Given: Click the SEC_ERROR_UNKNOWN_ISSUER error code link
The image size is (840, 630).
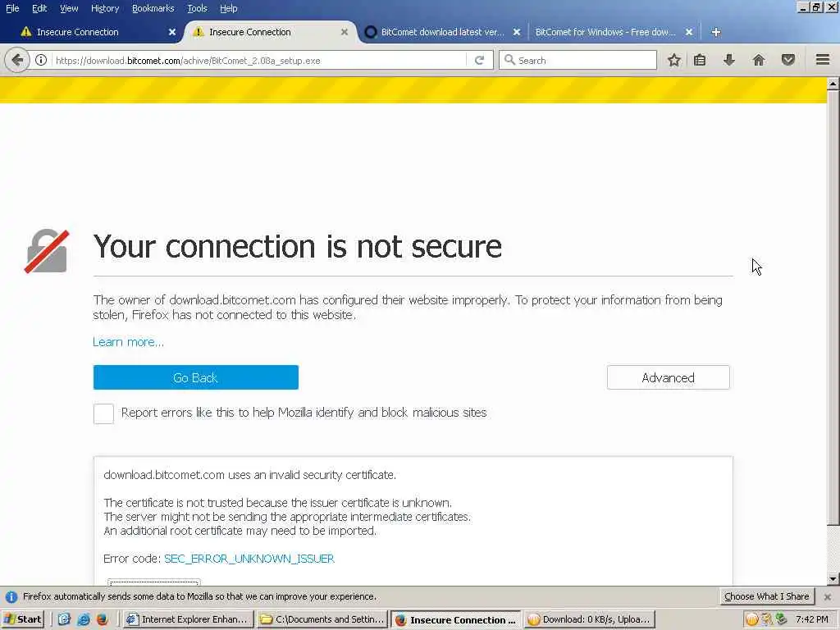Looking at the screenshot, I should tap(249, 559).
